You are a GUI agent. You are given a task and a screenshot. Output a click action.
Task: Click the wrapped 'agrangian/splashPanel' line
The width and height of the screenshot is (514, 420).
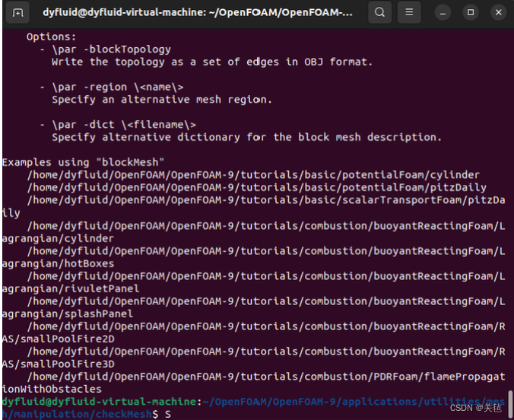click(68, 314)
